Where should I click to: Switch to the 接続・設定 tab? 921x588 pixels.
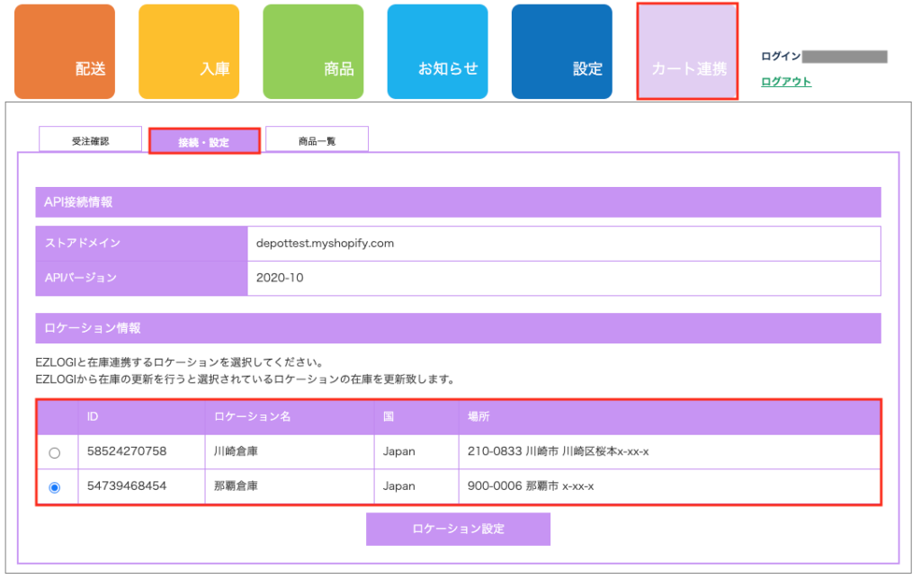coord(204,141)
